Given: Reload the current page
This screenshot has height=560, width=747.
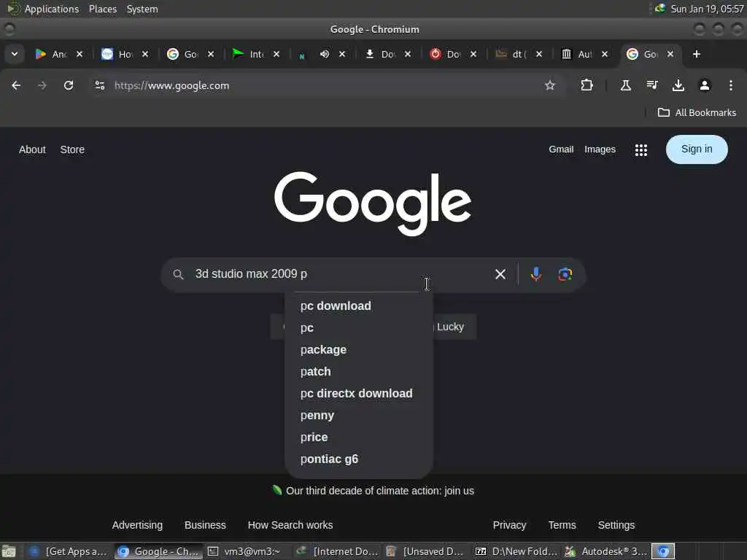Looking at the screenshot, I should (x=69, y=85).
